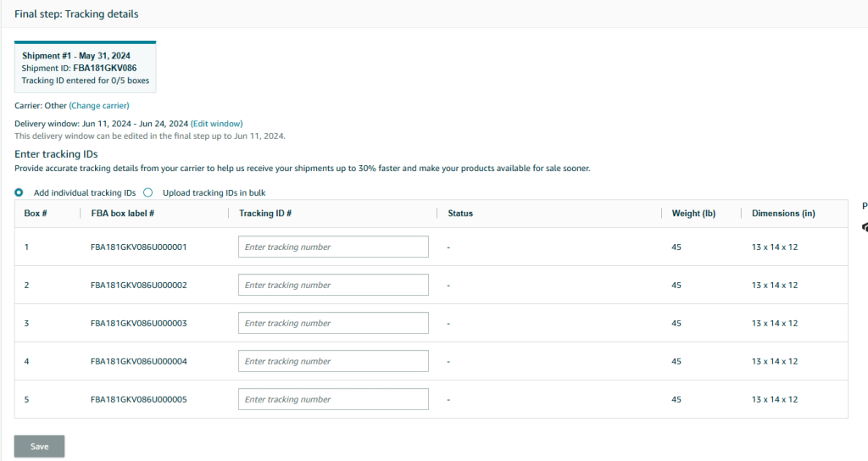This screenshot has height=461, width=868.
Task: Activate tracking number field for box 3
Action: tap(333, 324)
